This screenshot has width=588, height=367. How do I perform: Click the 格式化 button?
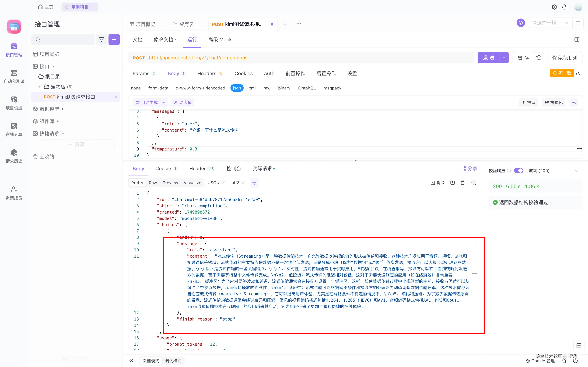(554, 102)
